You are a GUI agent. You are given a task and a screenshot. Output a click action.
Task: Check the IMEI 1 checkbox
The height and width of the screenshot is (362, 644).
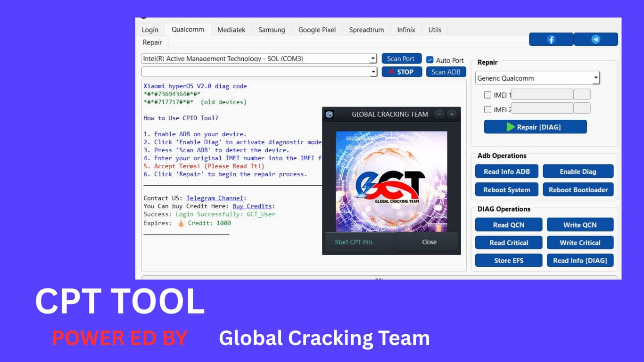click(x=488, y=95)
